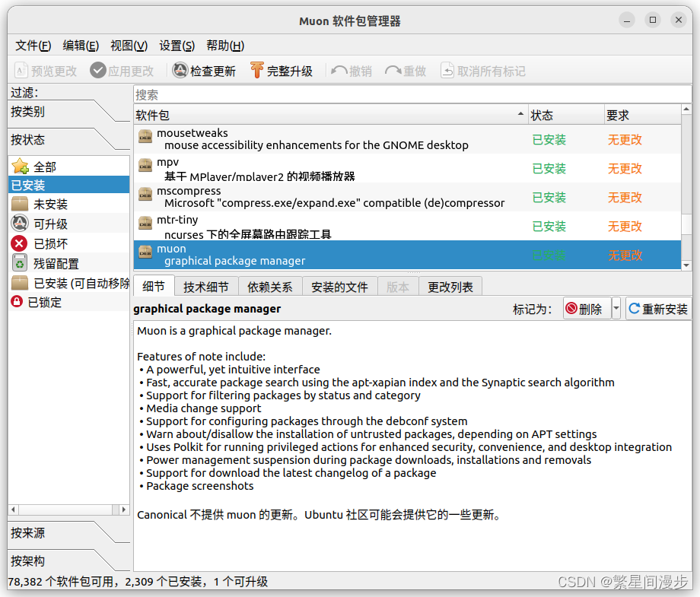Select the 已锁定 lock icon filter
The width and height of the screenshot is (700, 597).
tap(17, 302)
